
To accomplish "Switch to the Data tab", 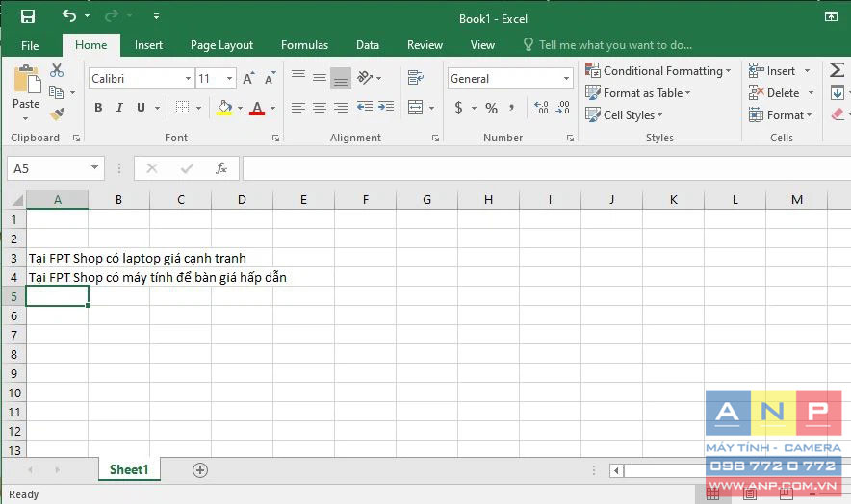I will [368, 45].
